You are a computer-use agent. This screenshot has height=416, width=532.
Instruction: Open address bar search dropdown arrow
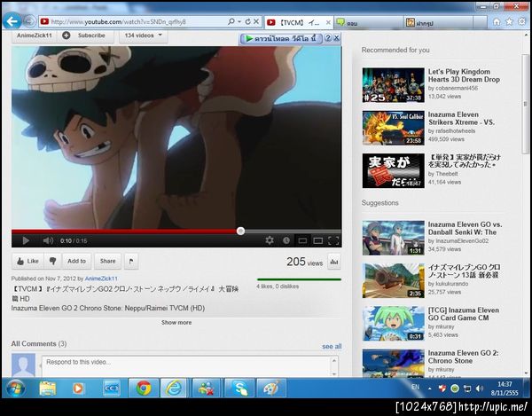pos(239,21)
